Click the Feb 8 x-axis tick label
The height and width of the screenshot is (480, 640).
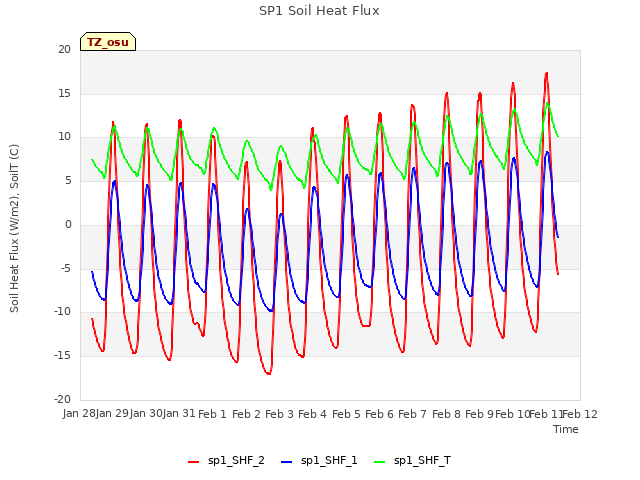point(446,414)
